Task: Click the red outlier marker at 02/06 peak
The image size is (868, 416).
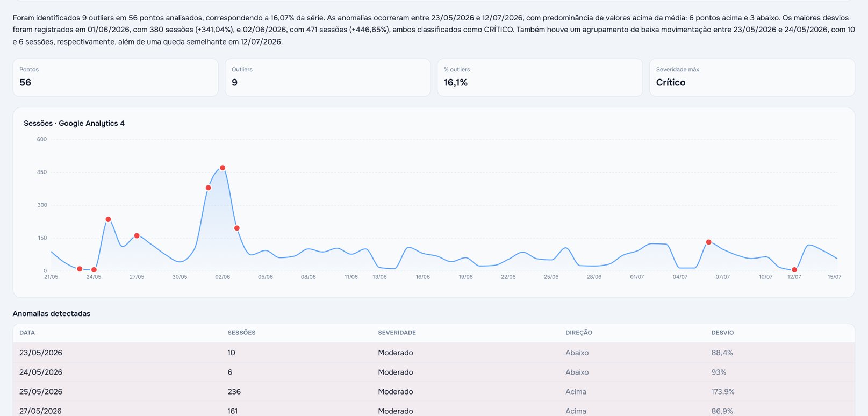Action: click(223, 168)
